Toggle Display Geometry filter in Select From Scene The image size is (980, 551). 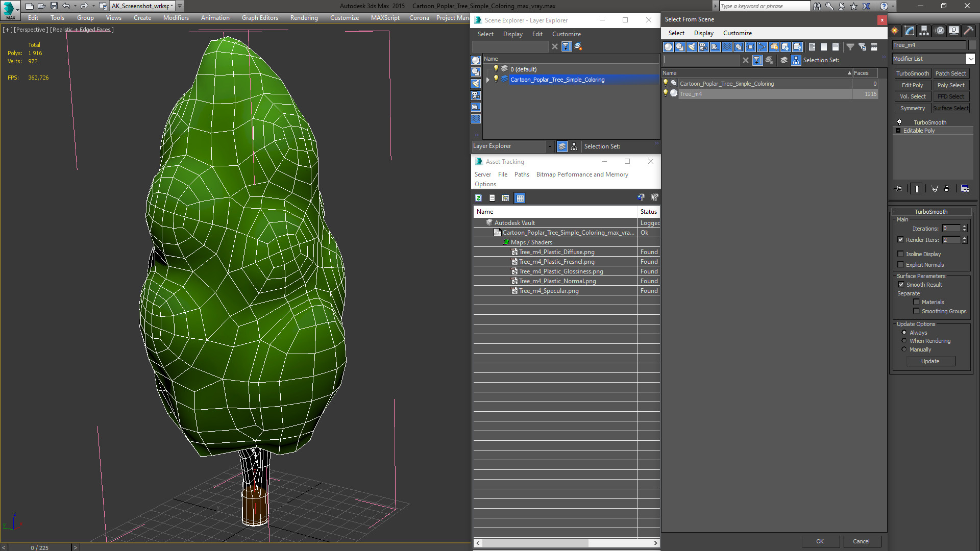point(668,47)
